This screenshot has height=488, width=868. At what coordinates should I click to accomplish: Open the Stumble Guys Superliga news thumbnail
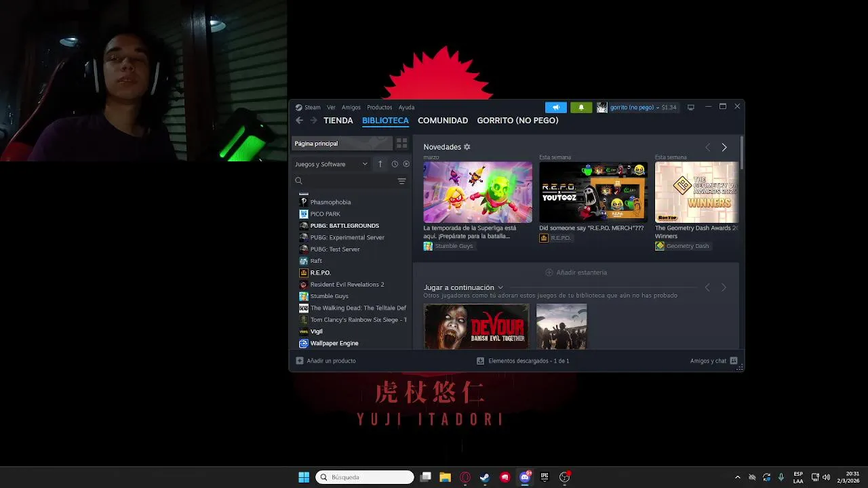coord(477,192)
